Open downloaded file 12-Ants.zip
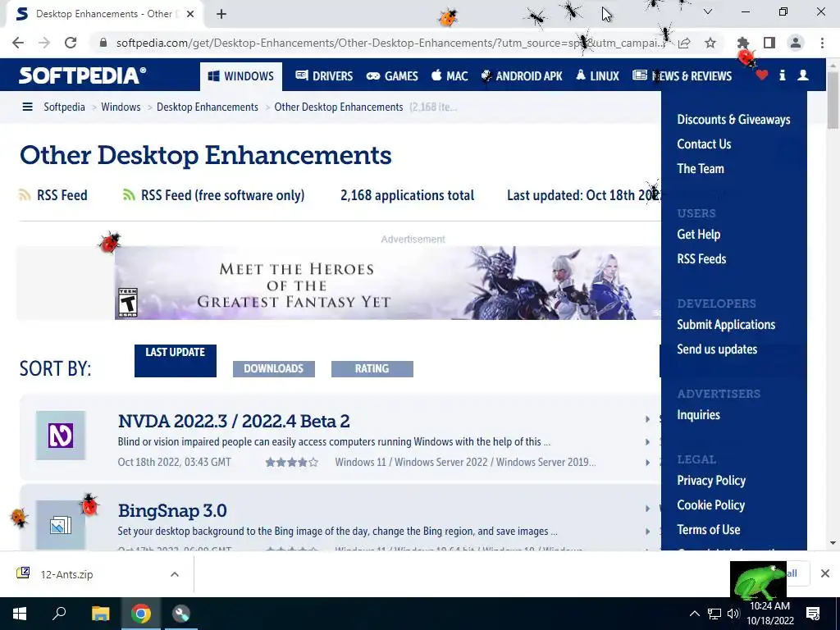This screenshot has width=840, height=630. click(x=67, y=574)
